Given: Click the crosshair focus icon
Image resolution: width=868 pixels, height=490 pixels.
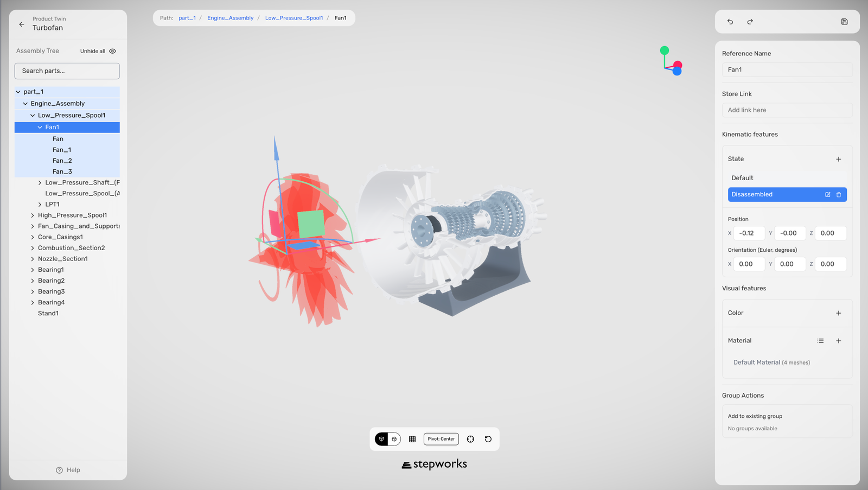Looking at the screenshot, I should click(470, 439).
